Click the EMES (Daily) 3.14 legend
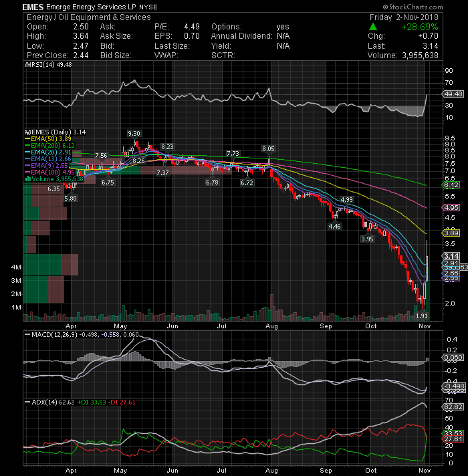 point(55,132)
